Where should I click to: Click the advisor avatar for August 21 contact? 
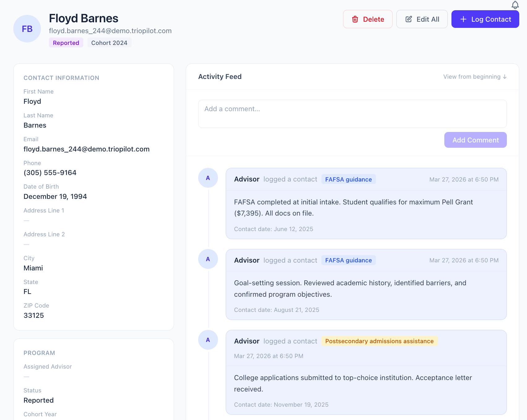[208, 259]
